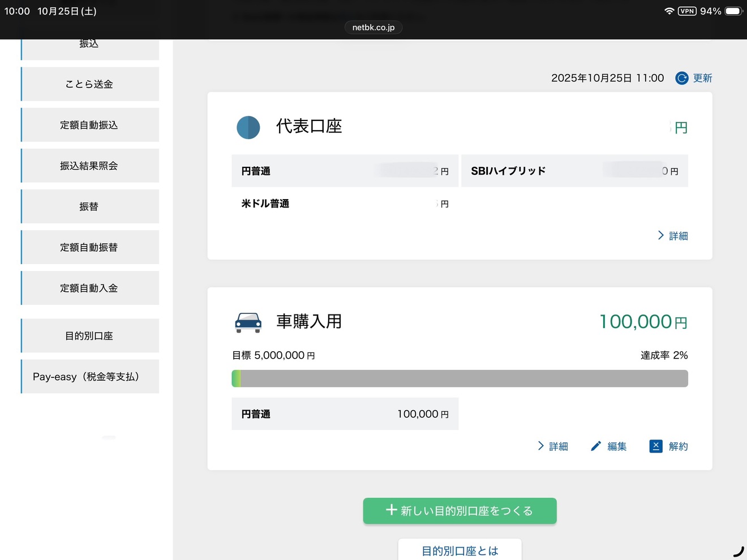Viewport: 747px width, 560px height.
Task: Tap the battery status icon
Action: 733,11
